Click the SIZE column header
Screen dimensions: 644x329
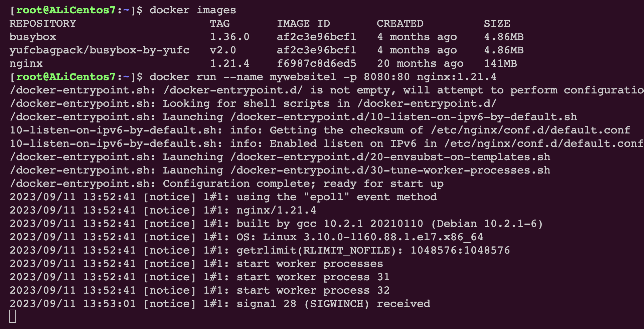[497, 24]
